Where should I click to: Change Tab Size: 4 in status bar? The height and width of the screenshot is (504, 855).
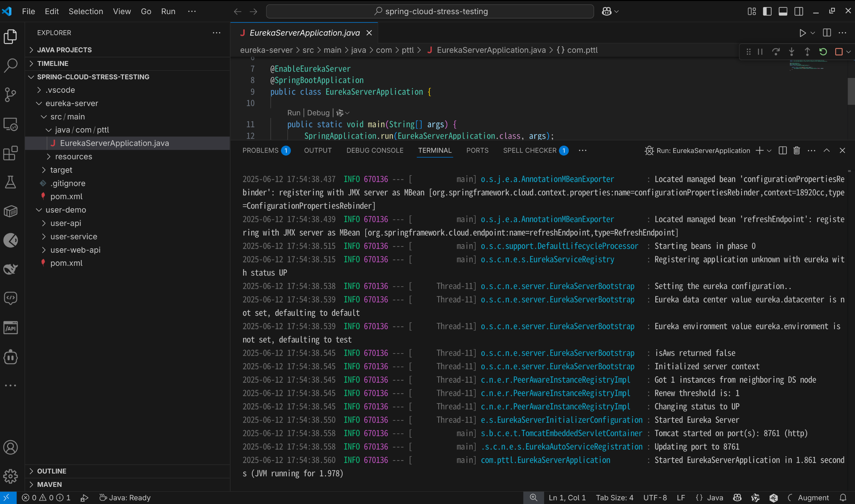tap(614, 498)
